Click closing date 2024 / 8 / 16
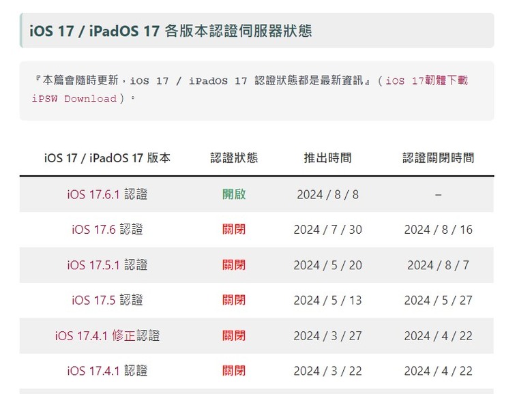 (439, 230)
